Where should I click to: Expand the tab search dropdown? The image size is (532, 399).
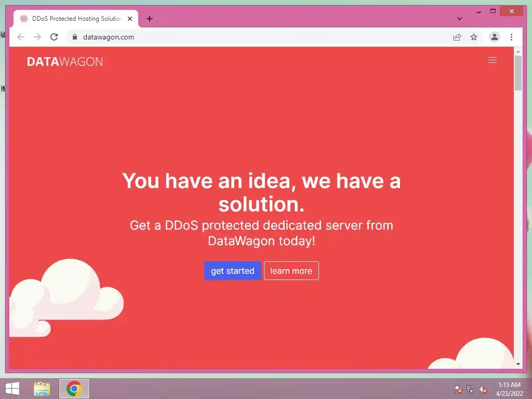pos(460,19)
